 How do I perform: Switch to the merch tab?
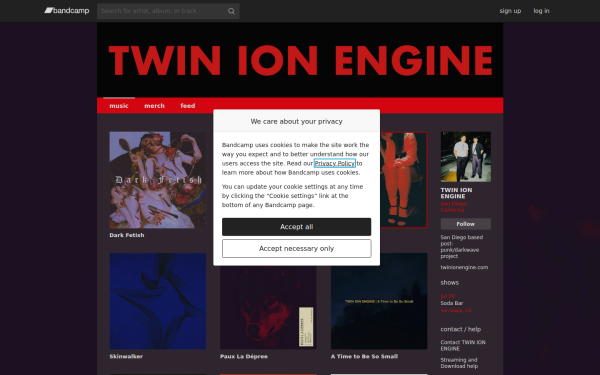[x=154, y=106]
